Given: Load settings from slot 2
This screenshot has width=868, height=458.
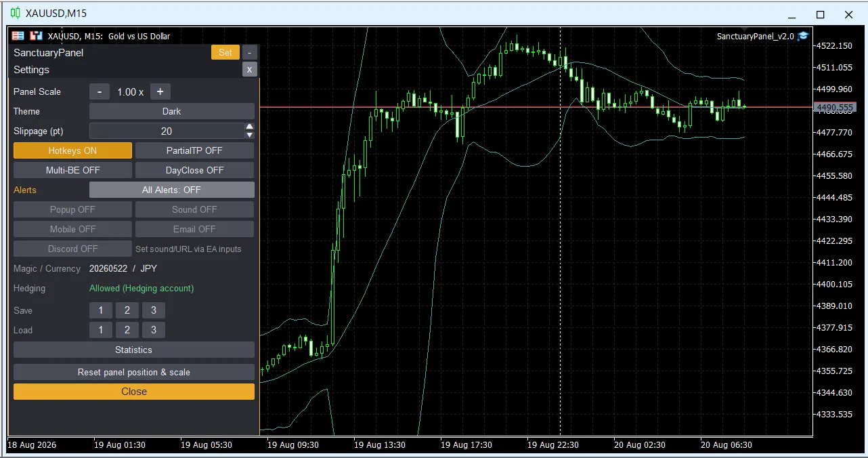Looking at the screenshot, I should point(127,330).
